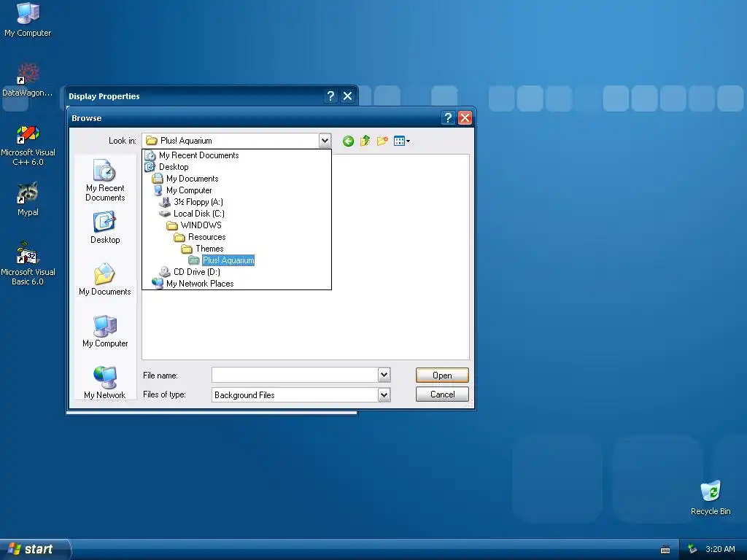747x560 pixels.
Task: Click the File name input field
Action: pyautogui.click(x=295, y=376)
